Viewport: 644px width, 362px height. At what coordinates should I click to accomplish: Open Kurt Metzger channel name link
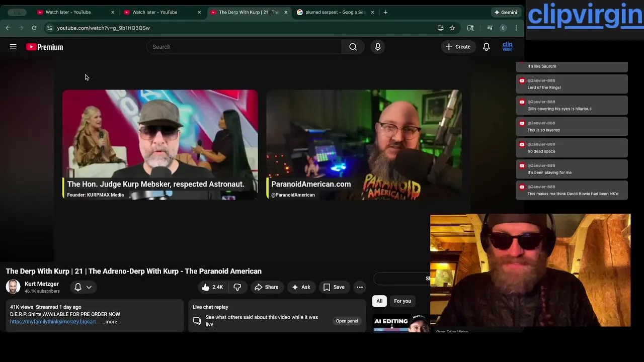tap(42, 284)
